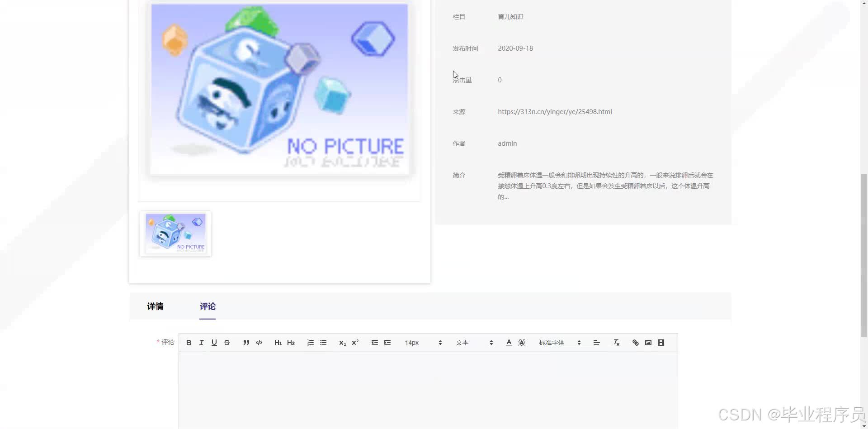This screenshot has height=429, width=868.
Task: Open text alignment options
Action: coord(597,343)
